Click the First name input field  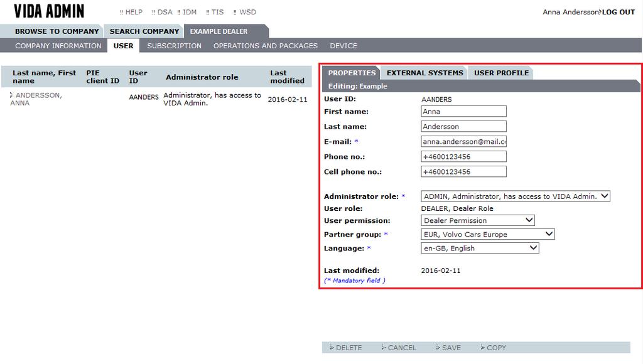click(463, 112)
